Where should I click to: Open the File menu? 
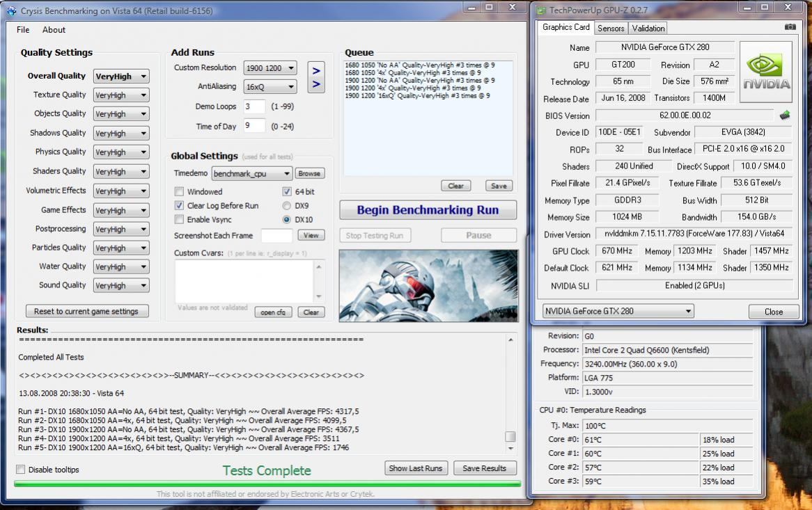pos(23,29)
